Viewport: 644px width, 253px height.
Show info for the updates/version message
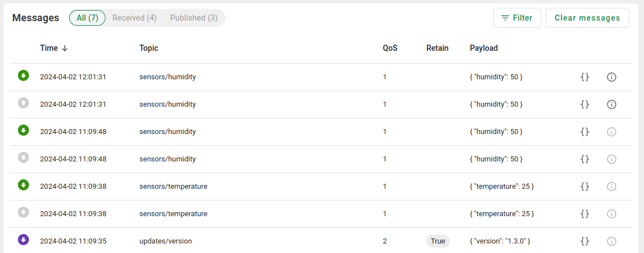pos(612,241)
